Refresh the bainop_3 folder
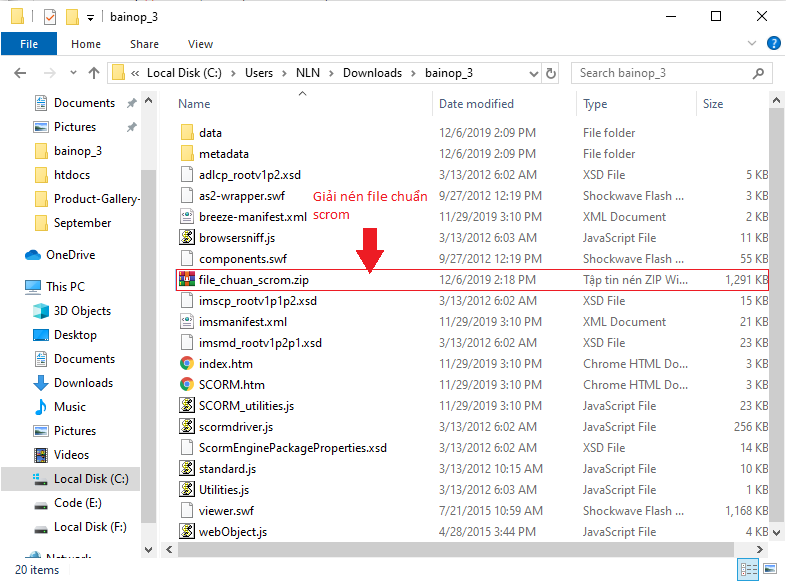The width and height of the screenshot is (786, 582). [x=550, y=74]
